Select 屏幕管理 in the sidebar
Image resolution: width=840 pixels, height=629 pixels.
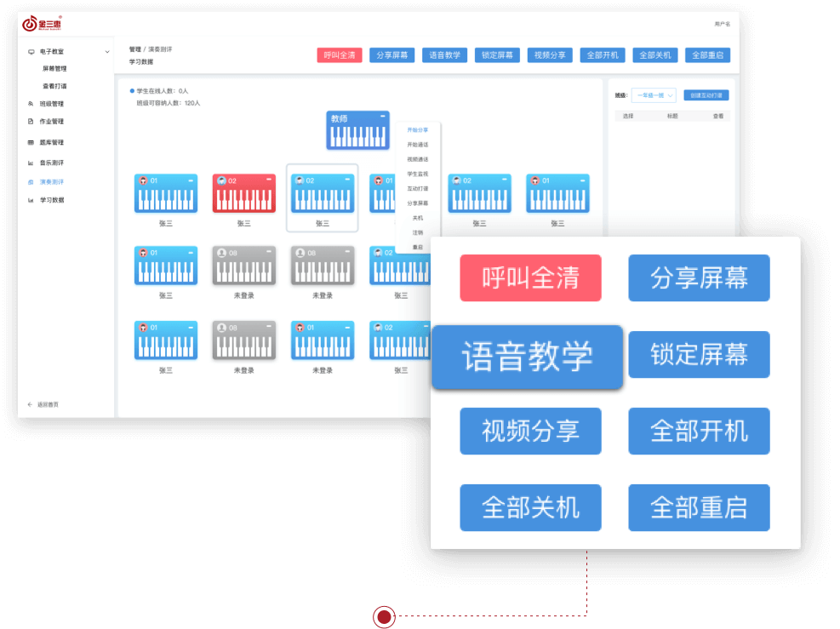pos(54,69)
